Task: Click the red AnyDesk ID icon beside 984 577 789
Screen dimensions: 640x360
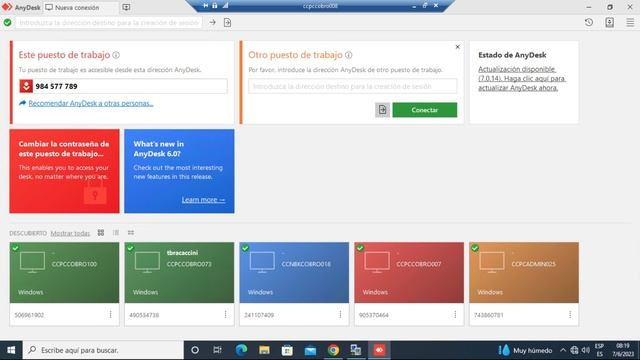Action: tap(26, 86)
